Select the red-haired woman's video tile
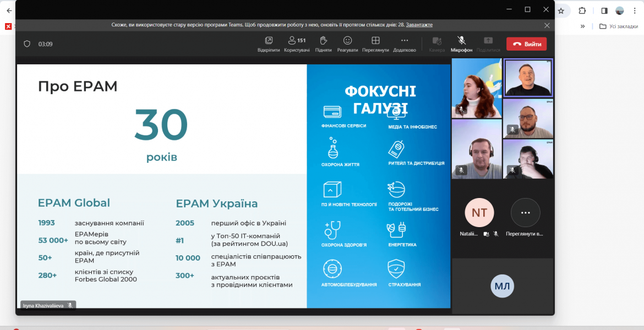 click(477, 88)
